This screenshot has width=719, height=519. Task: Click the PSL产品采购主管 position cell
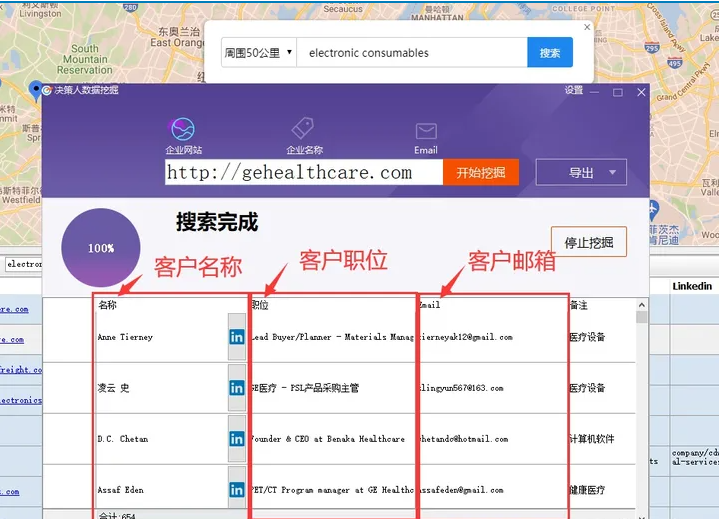305,388
